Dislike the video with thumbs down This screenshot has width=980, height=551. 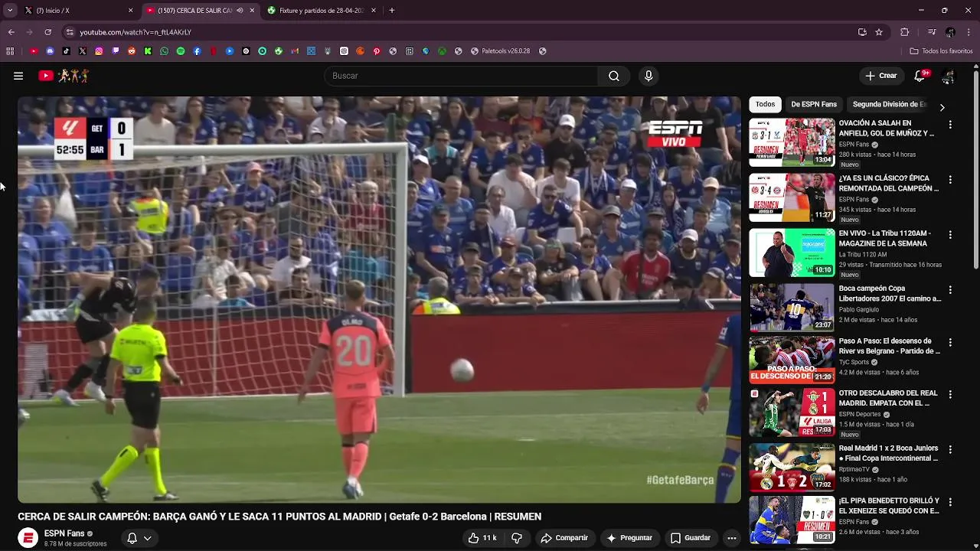[517, 538]
